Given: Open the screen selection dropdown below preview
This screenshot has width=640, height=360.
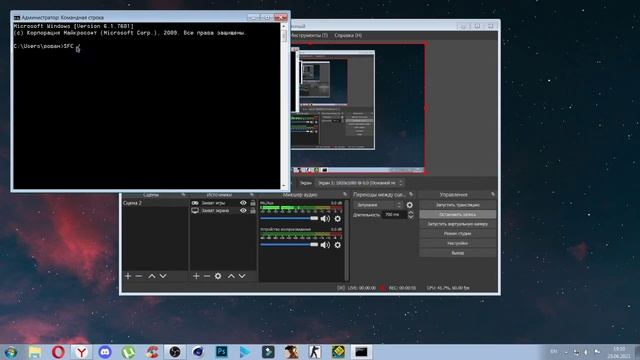Looking at the screenshot, I should tap(360, 183).
